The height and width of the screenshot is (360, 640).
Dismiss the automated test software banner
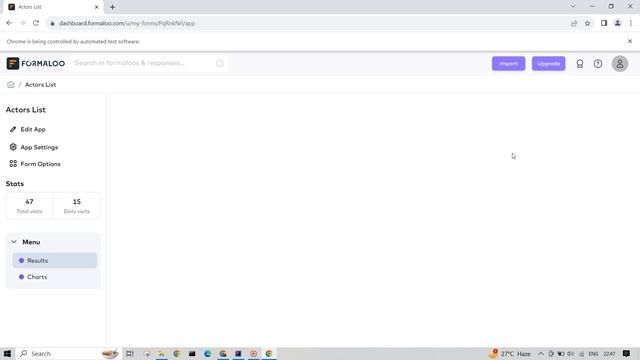[630, 41]
